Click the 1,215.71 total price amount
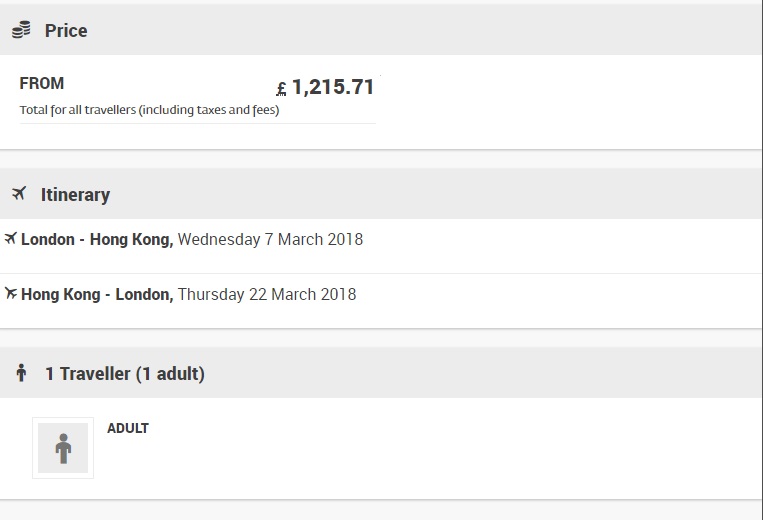Screen dimensions: 763x520 333,87
